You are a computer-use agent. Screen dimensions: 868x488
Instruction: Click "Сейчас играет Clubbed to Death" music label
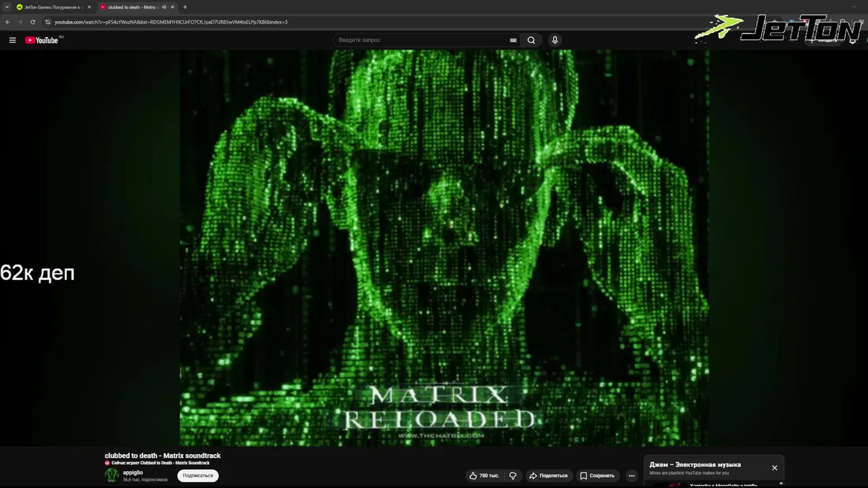[160, 463]
